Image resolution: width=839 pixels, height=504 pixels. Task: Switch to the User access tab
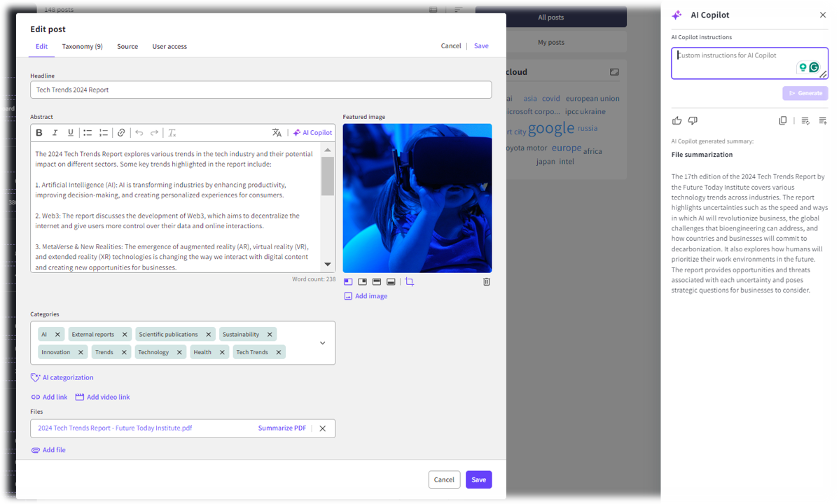(x=169, y=47)
